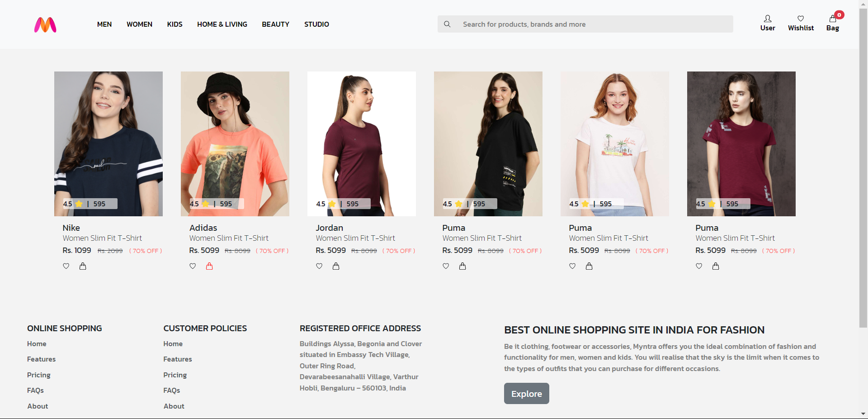The image size is (868, 419).
Task: Add the black Puma T-Shirt to bag
Action: click(x=462, y=266)
